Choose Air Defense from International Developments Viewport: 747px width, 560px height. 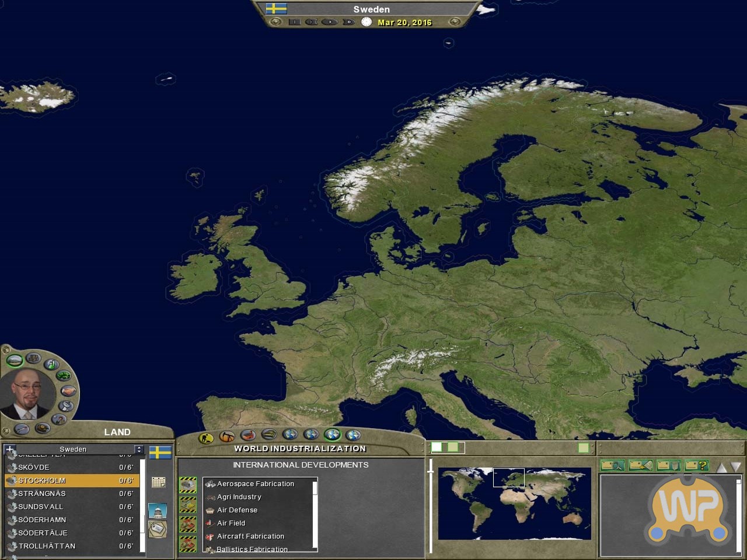click(237, 510)
